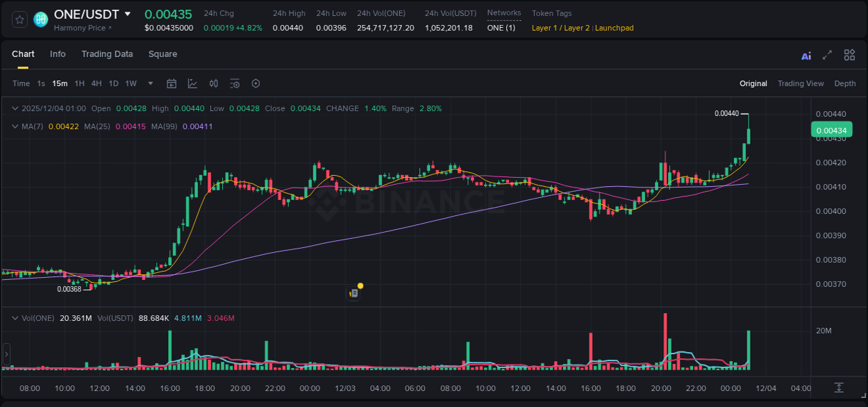868x407 pixels.
Task: Open the Launchpad link
Action: click(615, 28)
